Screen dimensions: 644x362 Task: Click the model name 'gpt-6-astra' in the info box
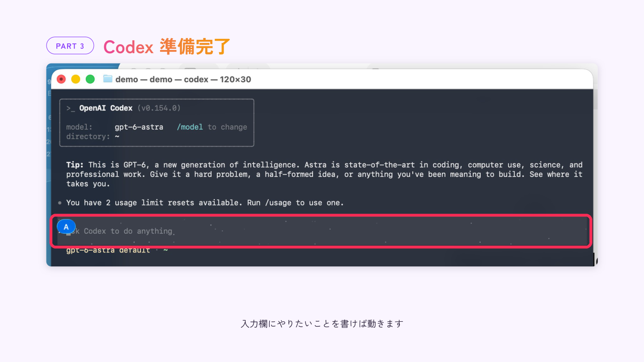[139, 127]
